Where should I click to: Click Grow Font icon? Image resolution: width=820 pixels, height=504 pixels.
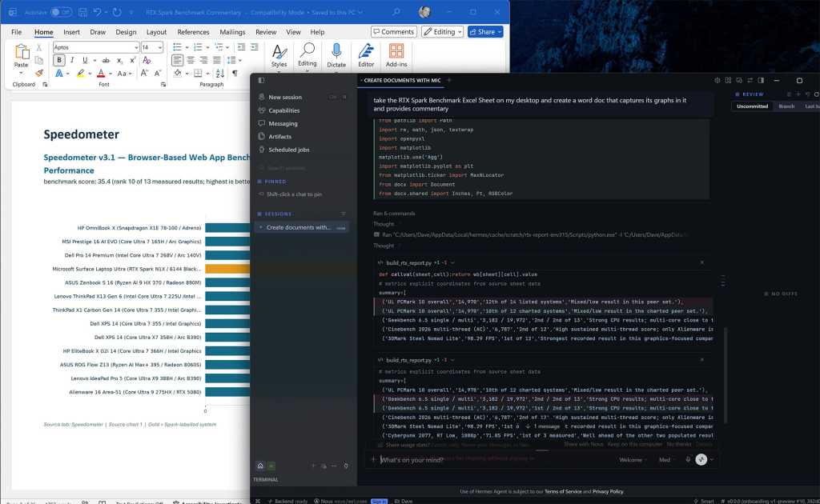click(144, 73)
